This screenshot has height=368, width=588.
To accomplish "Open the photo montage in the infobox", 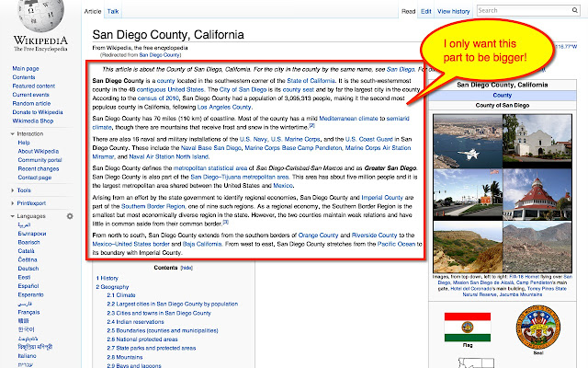I will (x=503, y=193).
